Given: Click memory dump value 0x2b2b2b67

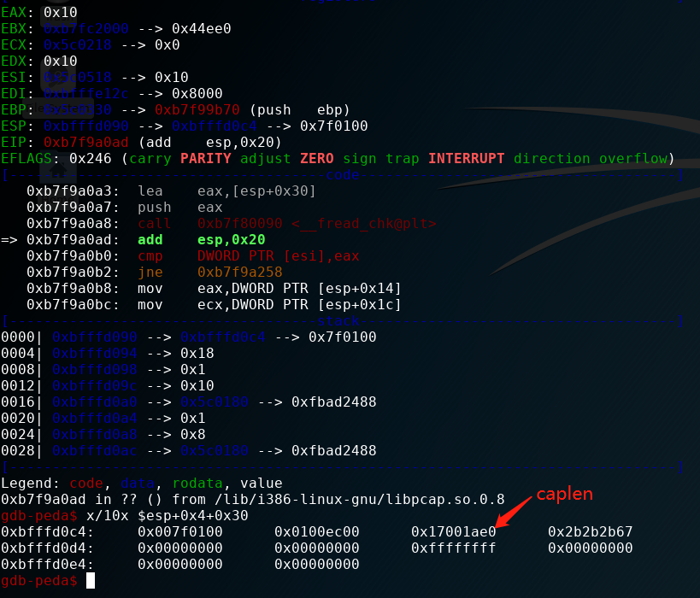Looking at the screenshot, I should pyautogui.click(x=591, y=532).
